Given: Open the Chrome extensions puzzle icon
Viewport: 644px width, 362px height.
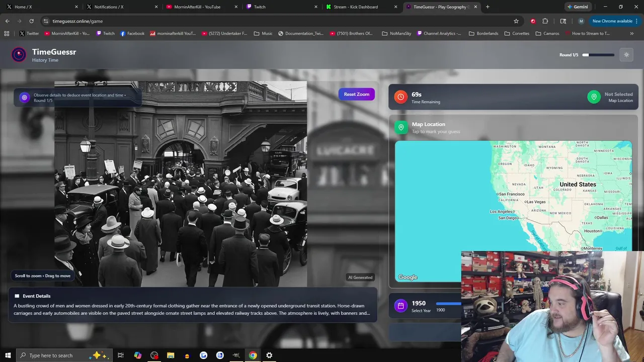Looking at the screenshot, I should click(545, 21).
